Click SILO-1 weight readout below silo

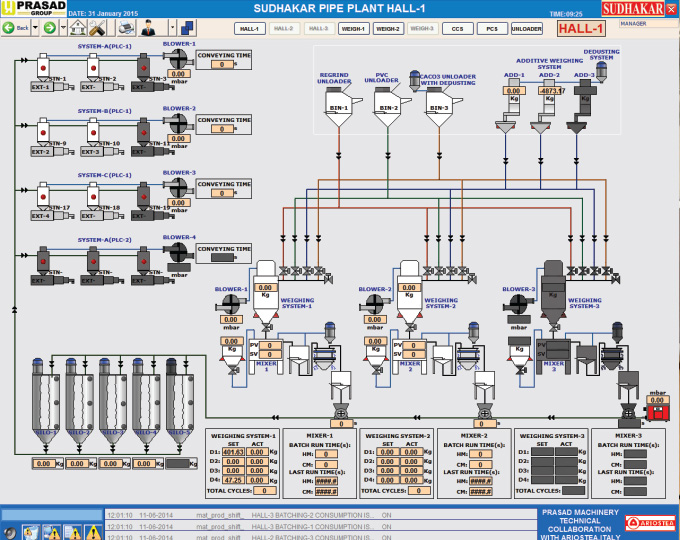(x=43, y=464)
